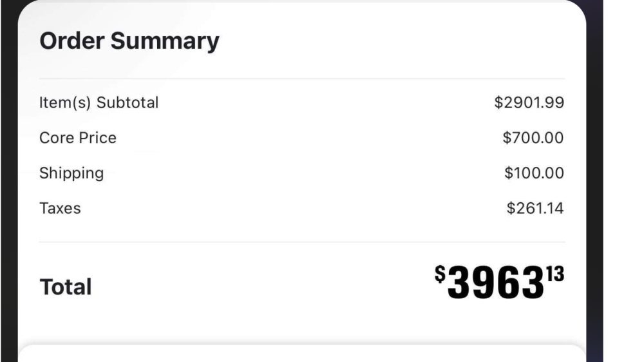The width and height of the screenshot is (644, 362).
Task: Select the Item(s) Subtotal label
Action: tap(99, 102)
